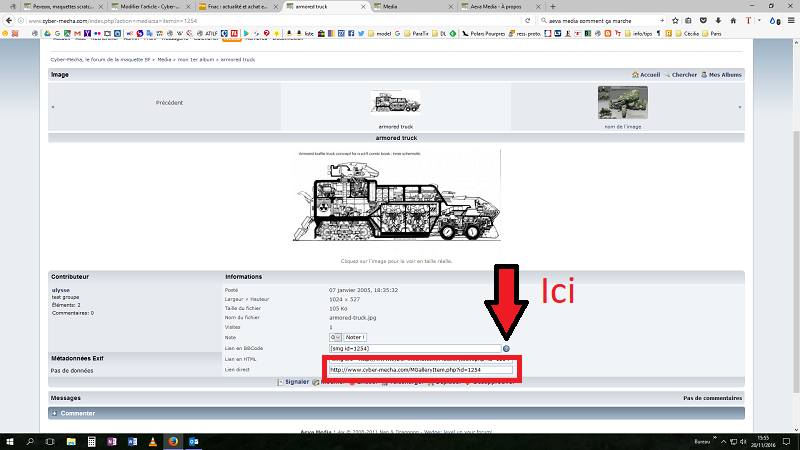Close the armored truck tab
The width and height of the screenshot is (800, 450).
(363, 7)
